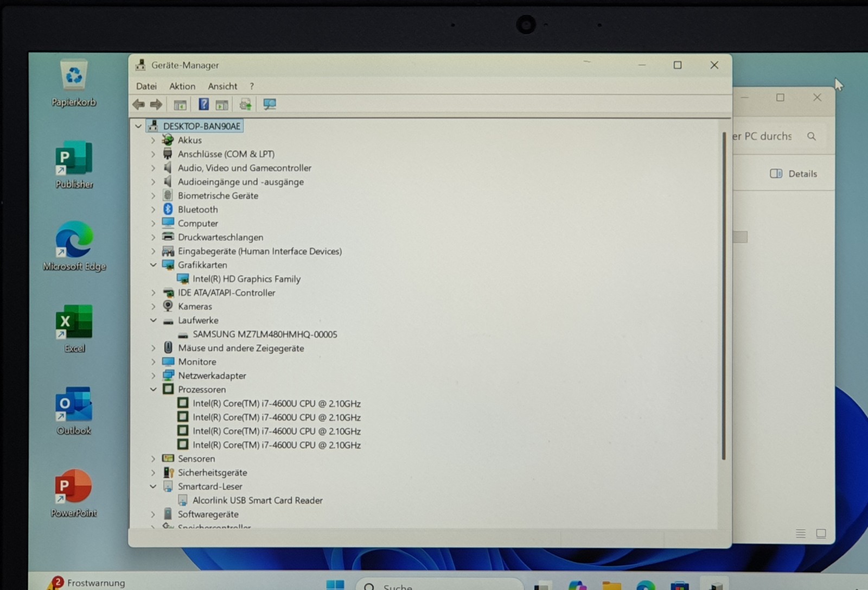Close the Explorer window behind
This screenshot has height=590, width=868.
[x=817, y=98]
